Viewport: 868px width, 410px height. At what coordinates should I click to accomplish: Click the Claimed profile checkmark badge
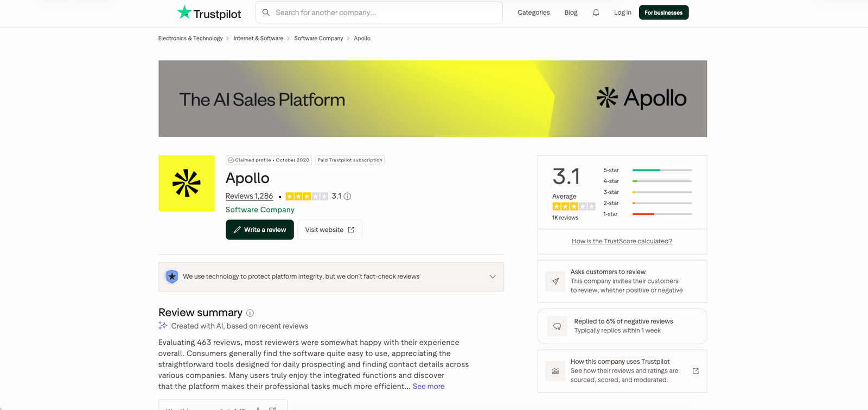click(x=269, y=160)
